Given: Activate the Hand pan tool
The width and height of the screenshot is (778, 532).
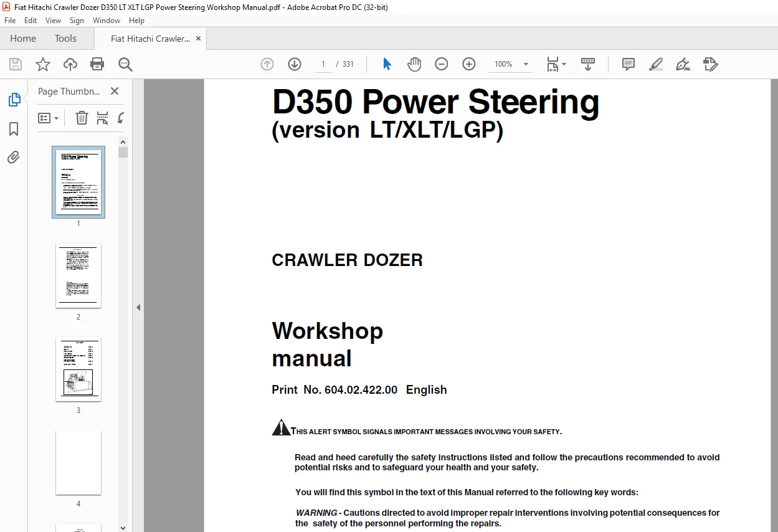Looking at the screenshot, I should point(414,64).
